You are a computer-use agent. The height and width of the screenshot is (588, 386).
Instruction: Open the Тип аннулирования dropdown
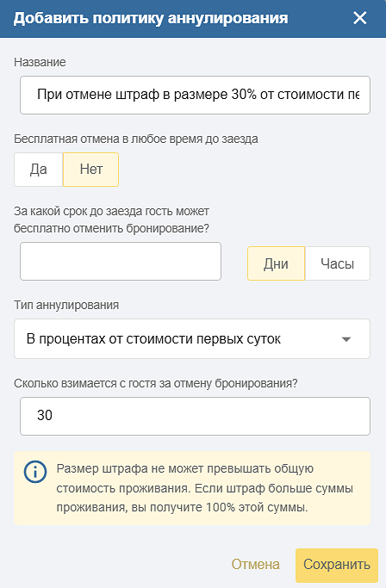click(192, 338)
